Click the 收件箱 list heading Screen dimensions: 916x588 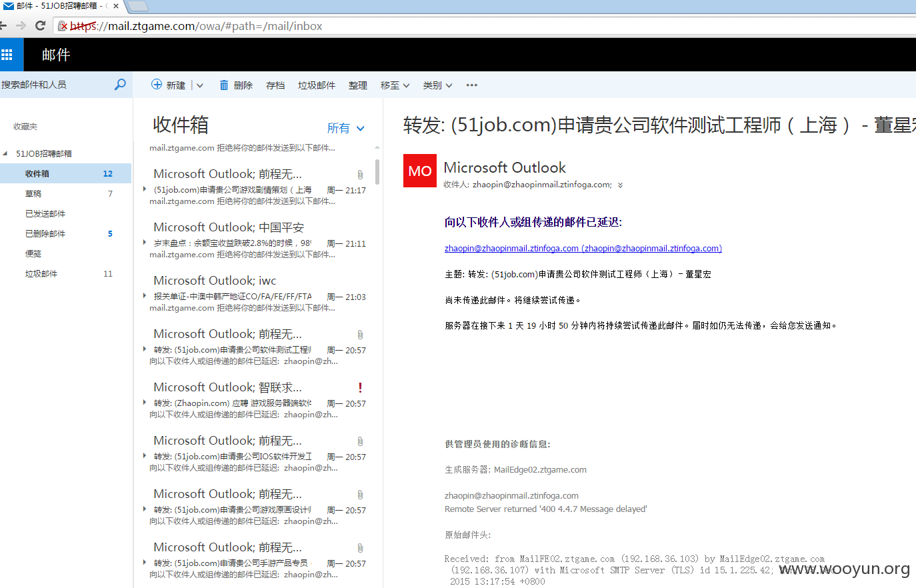(x=181, y=125)
